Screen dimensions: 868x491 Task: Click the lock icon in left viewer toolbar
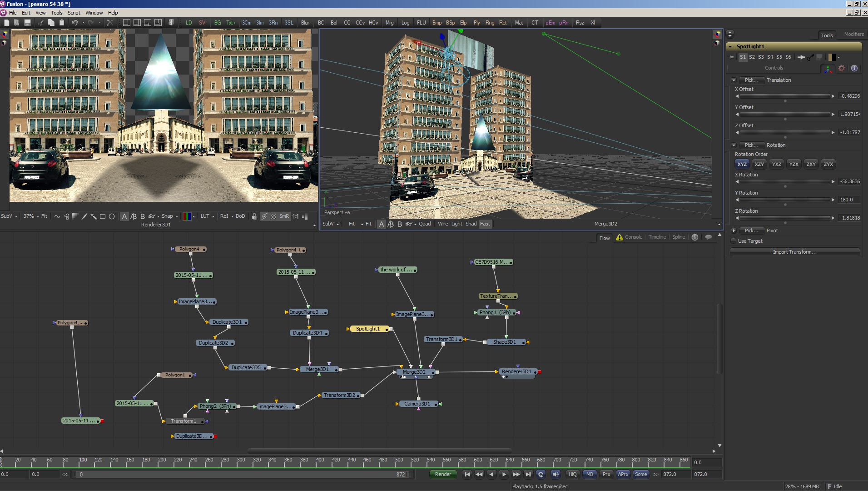coord(254,216)
